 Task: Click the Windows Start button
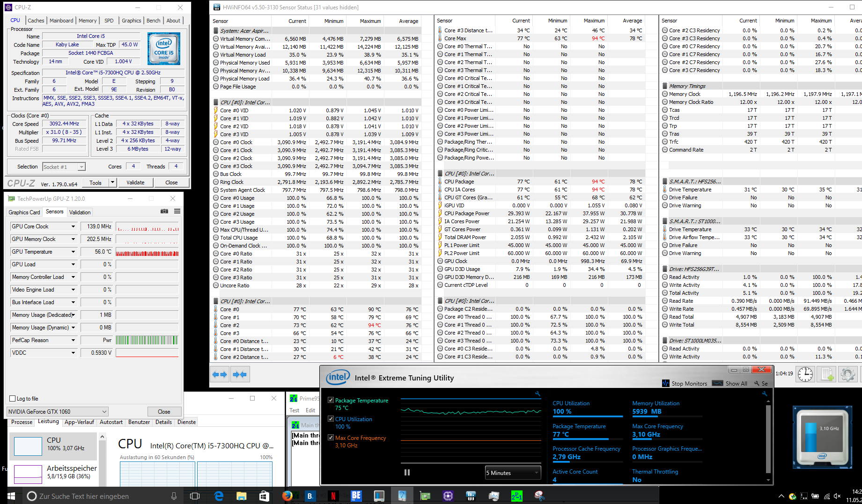11,496
